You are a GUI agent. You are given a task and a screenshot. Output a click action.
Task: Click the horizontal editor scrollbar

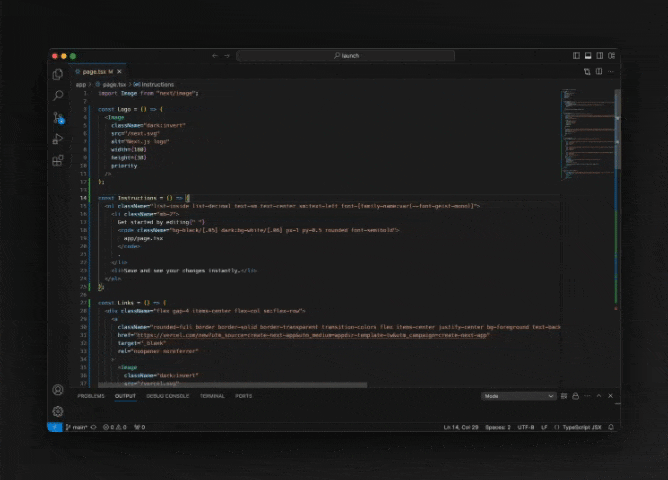click(232, 385)
